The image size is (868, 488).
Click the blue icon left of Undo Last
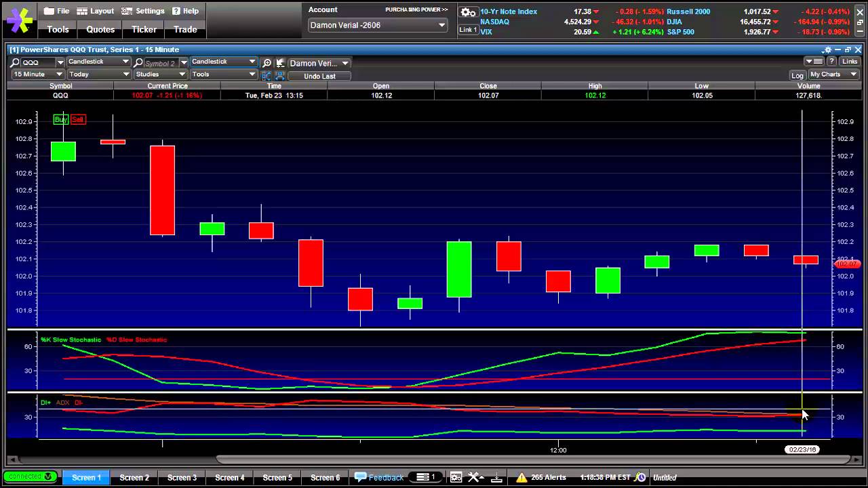click(279, 75)
